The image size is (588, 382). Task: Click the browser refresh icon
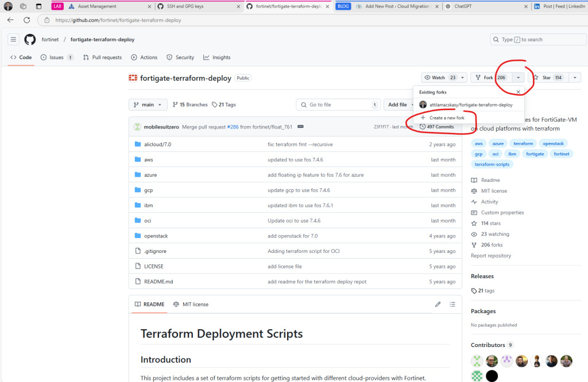[26, 20]
